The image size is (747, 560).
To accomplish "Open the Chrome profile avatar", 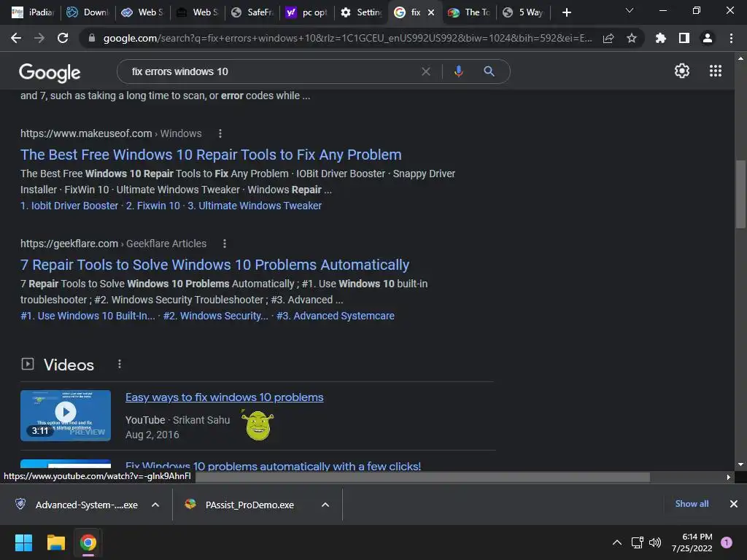I will [708, 38].
